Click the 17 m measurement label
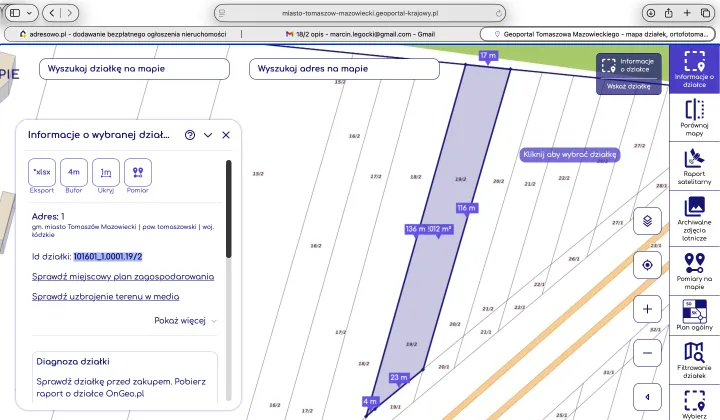The image size is (720, 420). [x=488, y=56]
